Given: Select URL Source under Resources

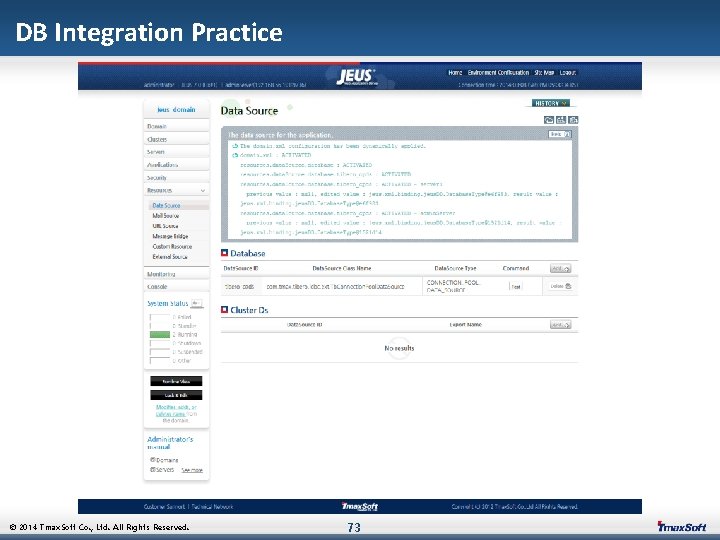Looking at the screenshot, I should coord(165,226).
